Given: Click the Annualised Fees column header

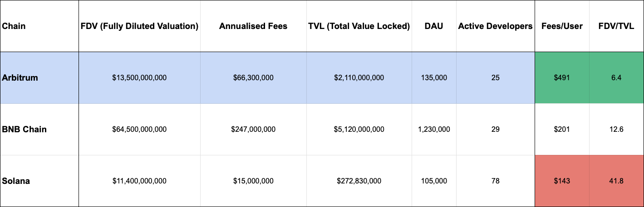Looking at the screenshot, I should (x=253, y=26).
